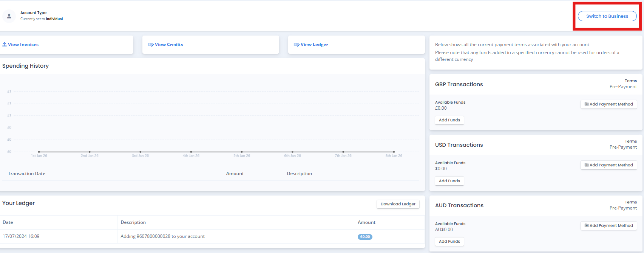
Task: Click the ledger Amount column header
Action: click(366, 222)
